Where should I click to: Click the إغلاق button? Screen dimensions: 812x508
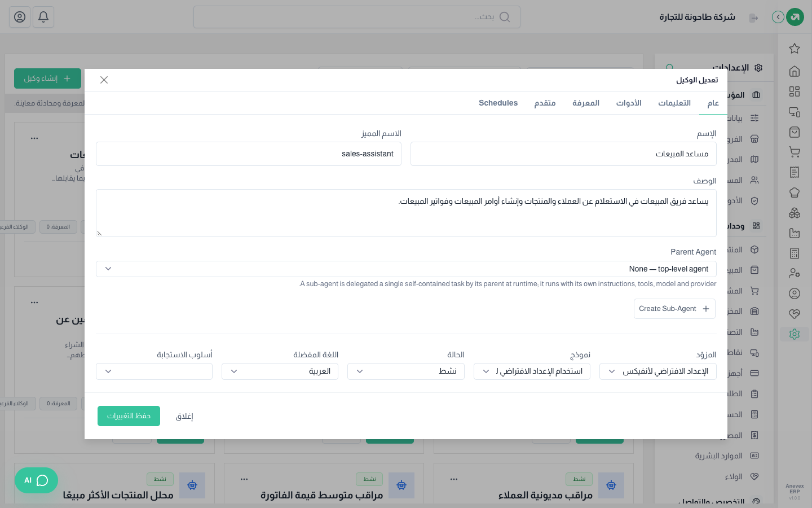click(184, 417)
